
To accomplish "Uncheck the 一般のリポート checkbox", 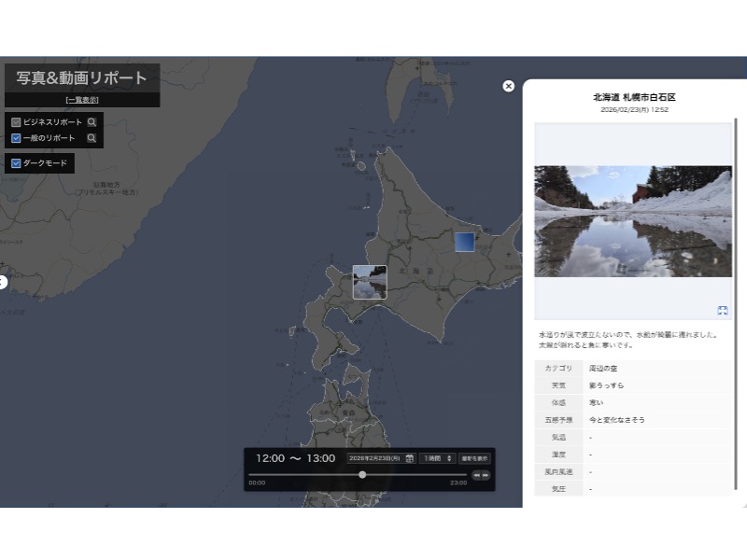I will tap(16, 138).
